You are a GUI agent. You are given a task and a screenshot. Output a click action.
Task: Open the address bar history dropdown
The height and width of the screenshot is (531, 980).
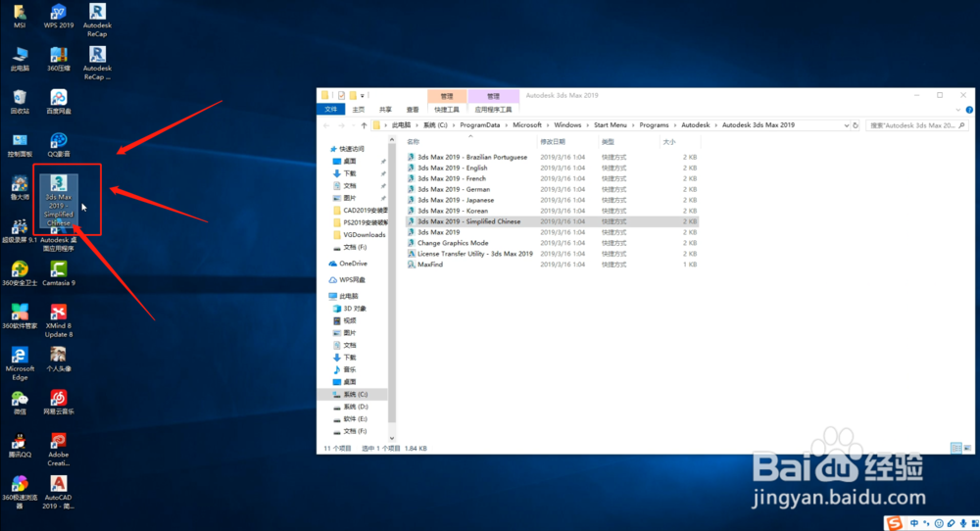[847, 125]
